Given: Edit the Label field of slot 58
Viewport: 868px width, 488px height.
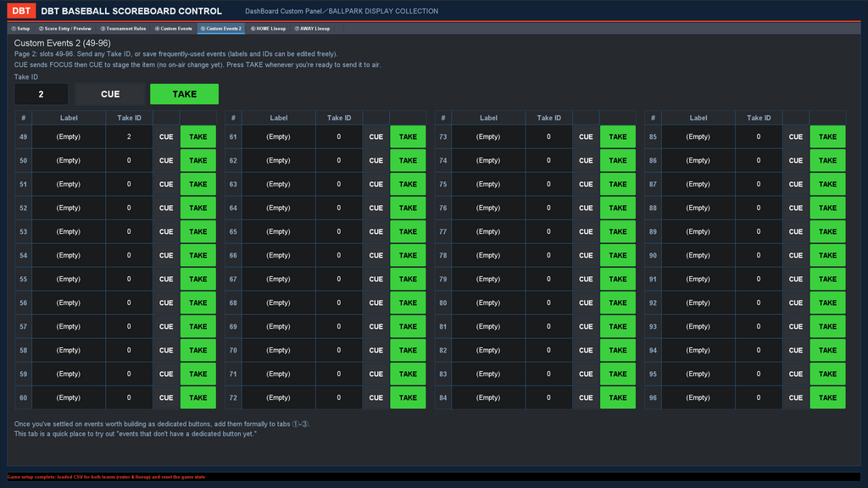Looking at the screenshot, I should coord(69,350).
